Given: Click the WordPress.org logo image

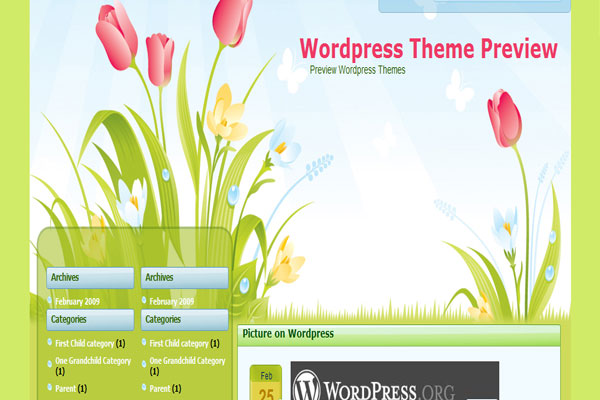Looking at the screenshot, I should point(395,380).
